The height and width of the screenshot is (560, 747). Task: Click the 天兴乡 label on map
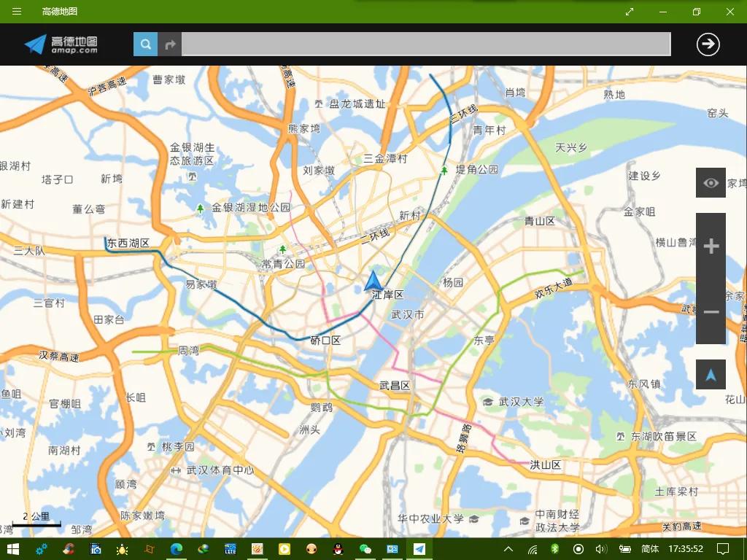coord(570,147)
